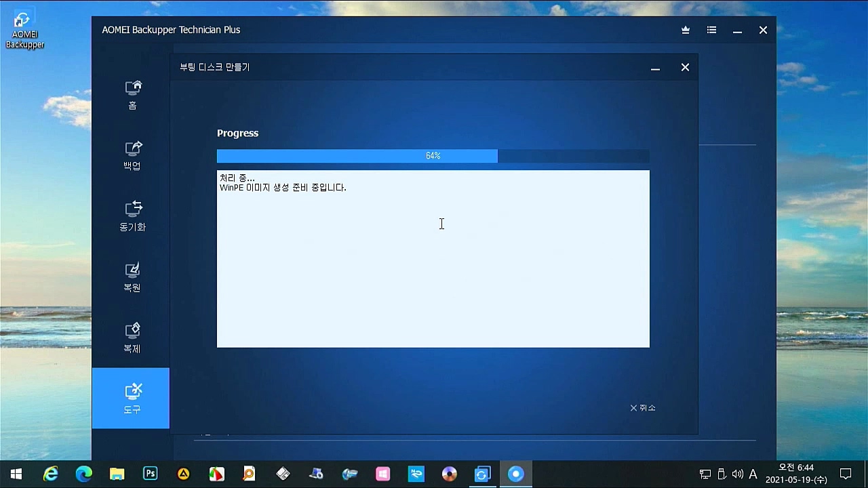Open the blue swoosh app in taskbar
868x488 pixels.
coord(350,474)
